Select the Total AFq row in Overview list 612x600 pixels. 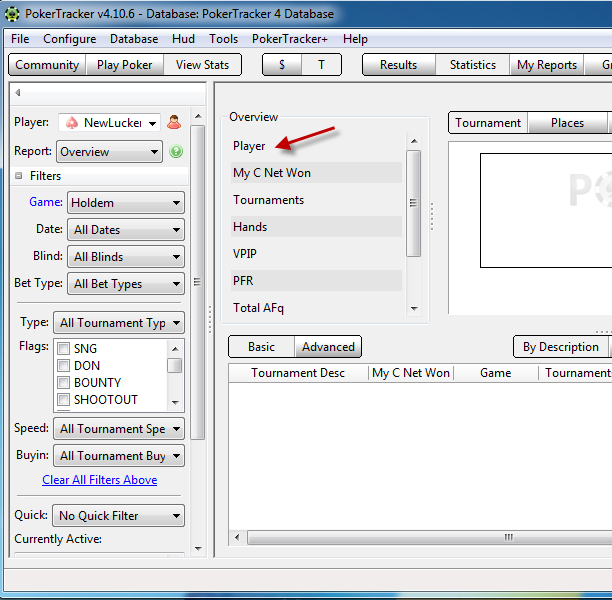(316, 308)
